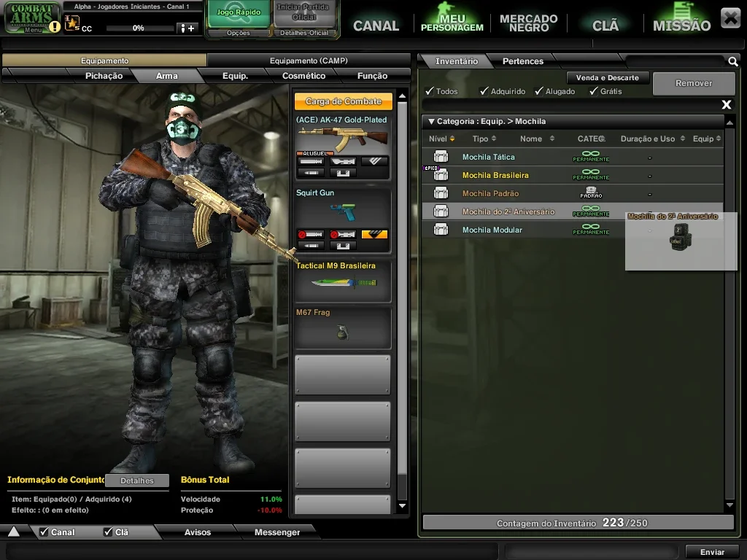
Task: Toggle the Todos filter checkbox
Action: coord(430,90)
